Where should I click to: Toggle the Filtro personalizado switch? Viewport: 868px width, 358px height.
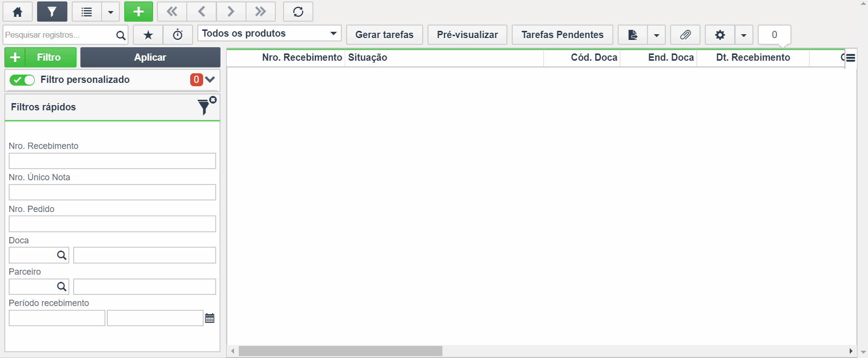coord(22,80)
